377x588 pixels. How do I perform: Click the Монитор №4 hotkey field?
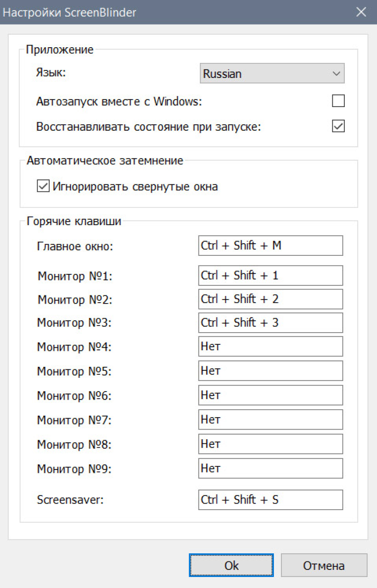(x=270, y=346)
